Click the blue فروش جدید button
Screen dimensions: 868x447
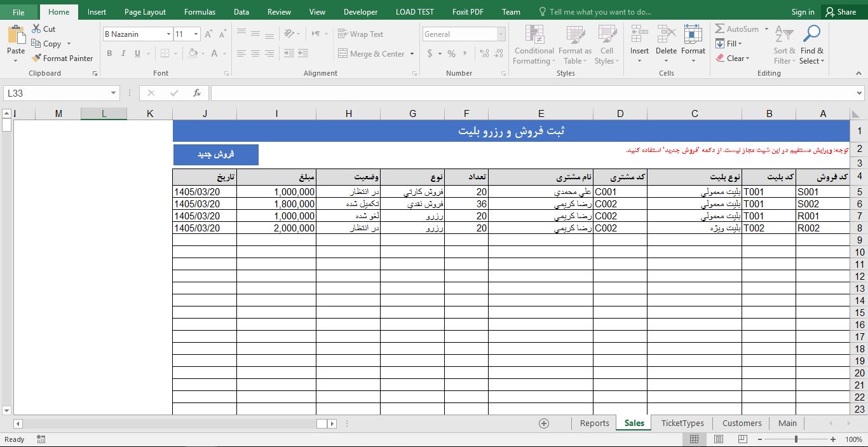pyautogui.click(x=216, y=155)
